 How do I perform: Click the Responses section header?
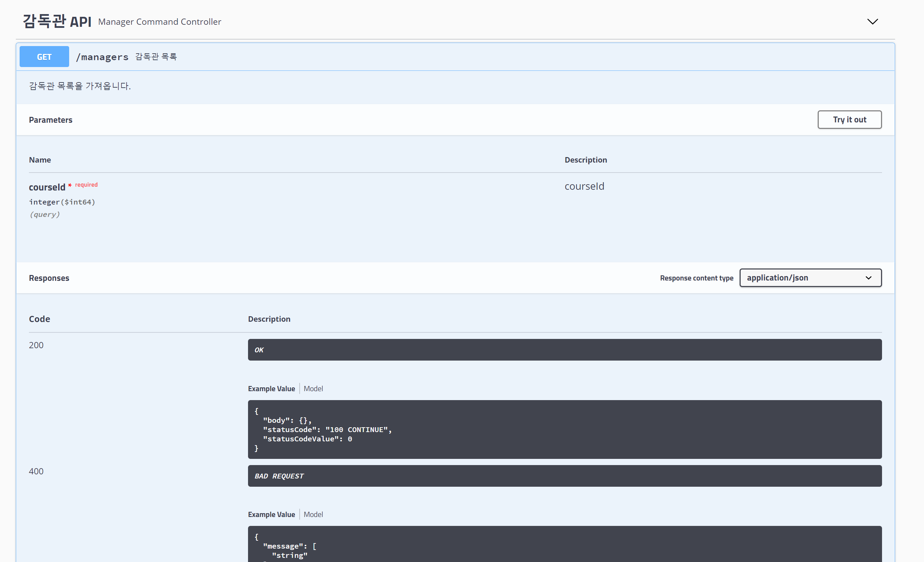(x=49, y=278)
